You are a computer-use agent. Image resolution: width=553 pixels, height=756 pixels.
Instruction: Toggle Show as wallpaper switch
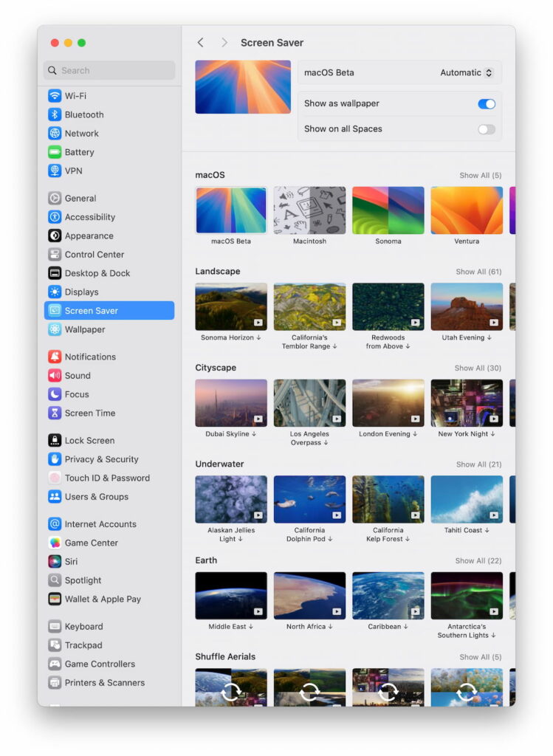click(x=487, y=103)
